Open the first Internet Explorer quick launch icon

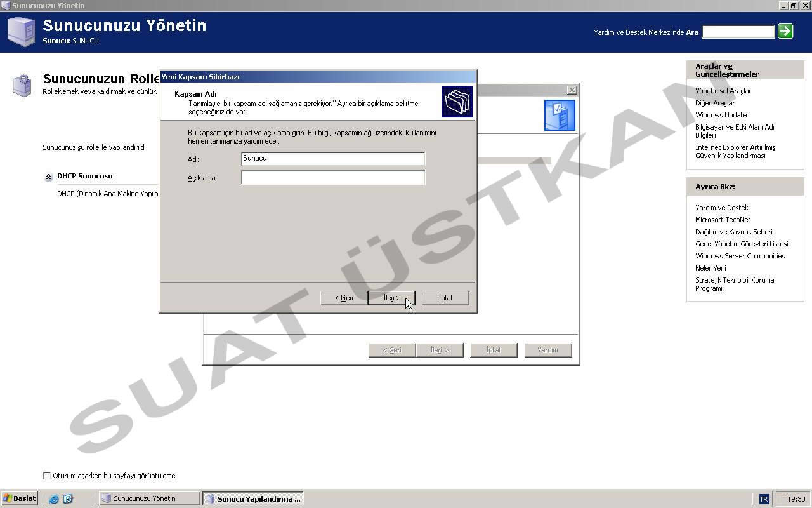(54, 499)
